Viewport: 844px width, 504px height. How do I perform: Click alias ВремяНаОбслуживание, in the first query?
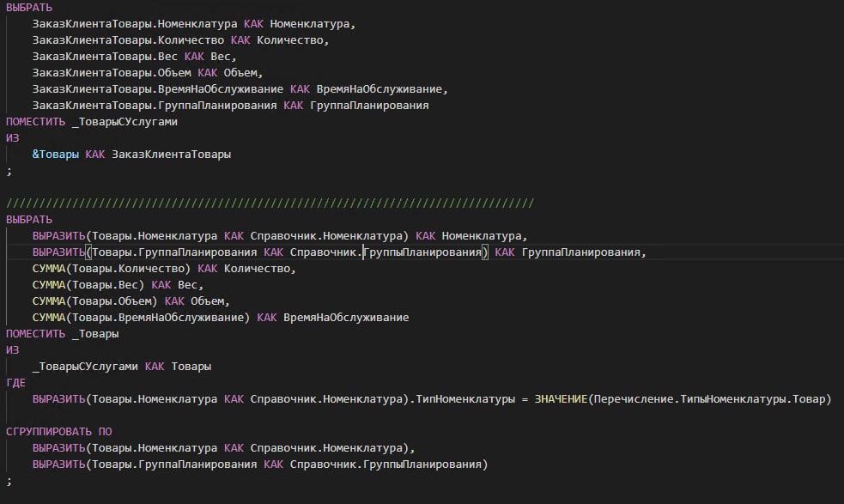click(x=382, y=88)
